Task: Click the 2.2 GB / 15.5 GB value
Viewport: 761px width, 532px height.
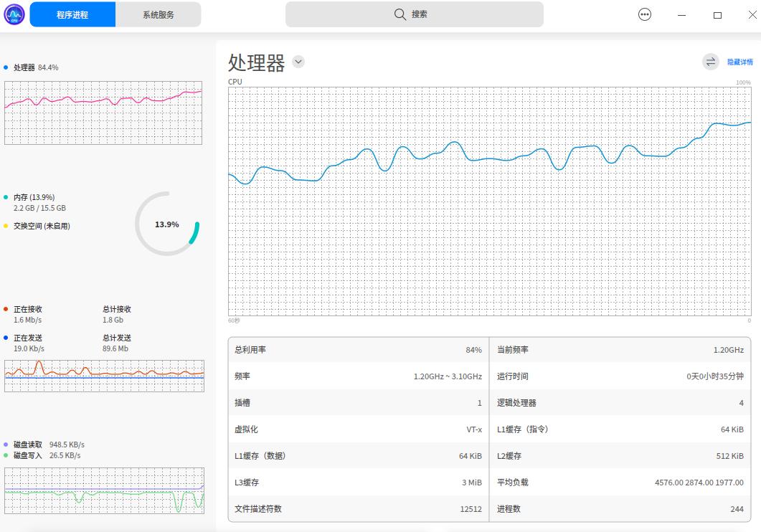Action: pyautogui.click(x=39, y=208)
